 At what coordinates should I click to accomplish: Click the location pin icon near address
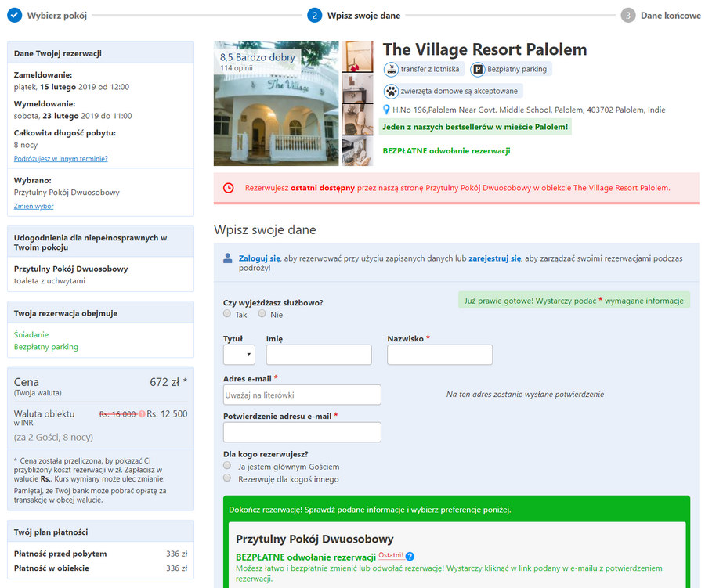(x=385, y=110)
